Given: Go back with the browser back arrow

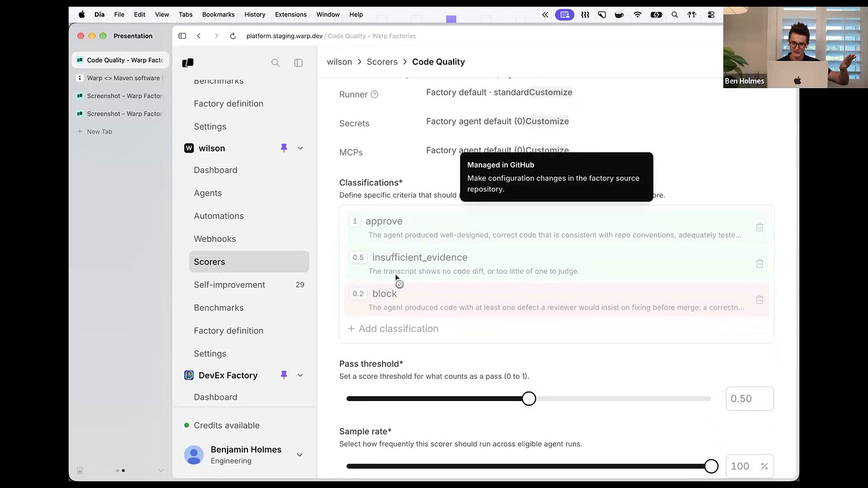Looking at the screenshot, I should (x=199, y=36).
